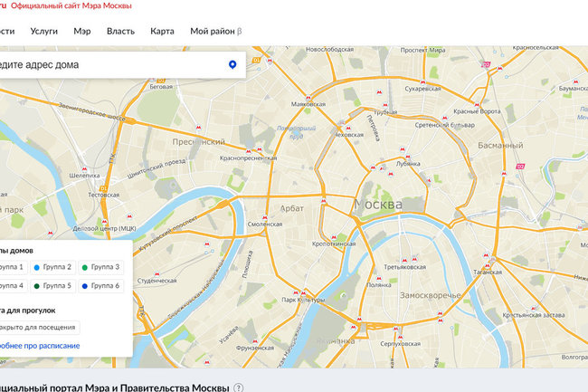Toggle the Группа 3 house group filter
This screenshot has height=392, width=588.
(x=100, y=267)
